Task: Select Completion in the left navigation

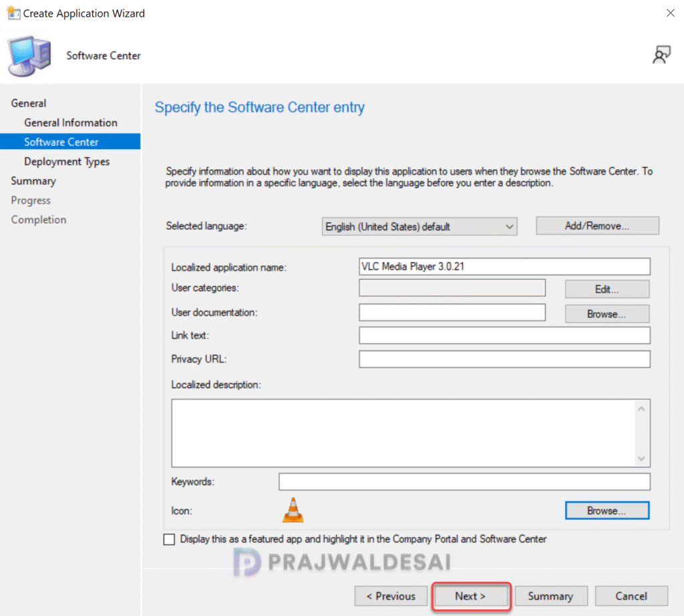Action: [38, 219]
